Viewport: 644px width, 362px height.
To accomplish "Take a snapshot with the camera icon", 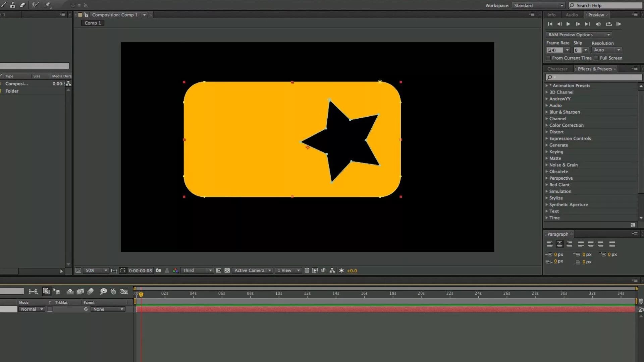I will tap(158, 270).
